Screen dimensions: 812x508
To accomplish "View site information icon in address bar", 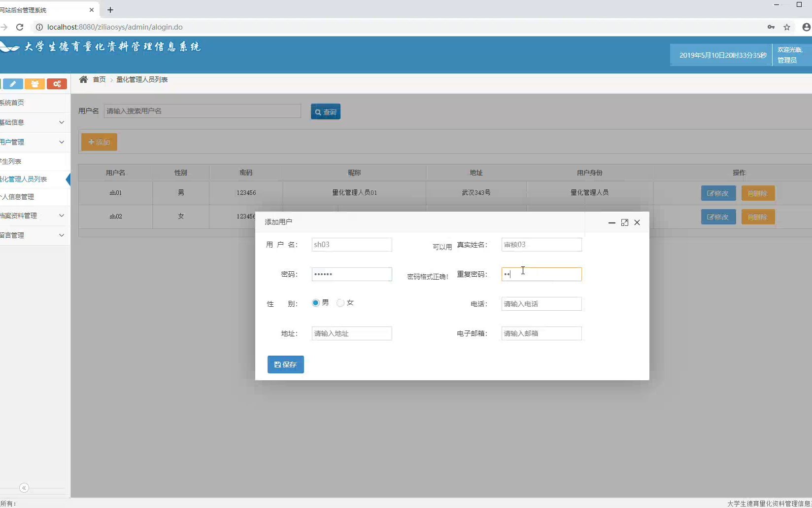I will [39, 27].
